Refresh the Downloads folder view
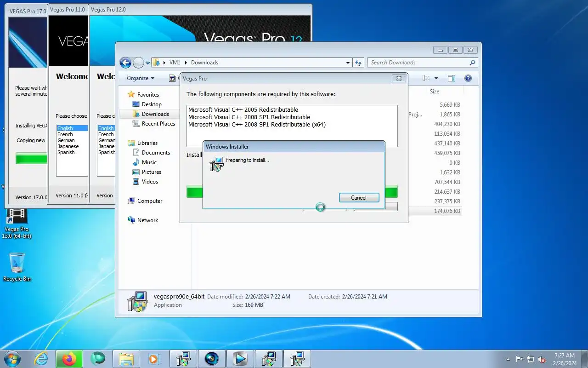This screenshot has width=588, height=368. tap(358, 63)
